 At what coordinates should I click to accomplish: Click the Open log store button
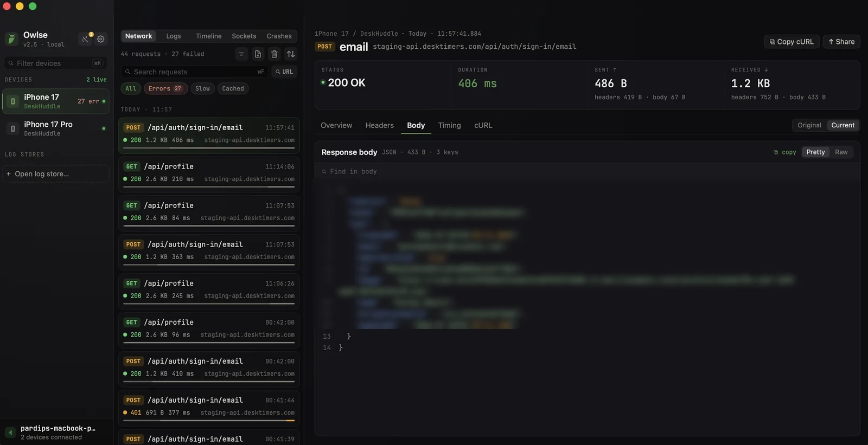(x=56, y=174)
